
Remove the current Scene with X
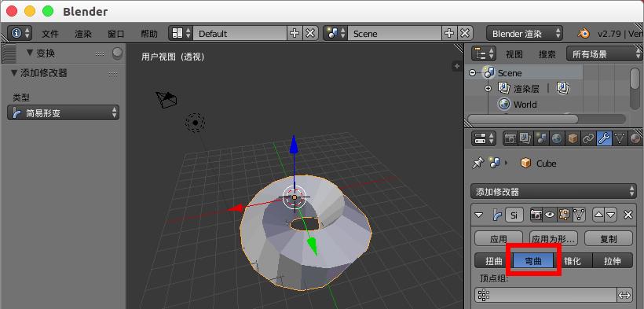464,33
